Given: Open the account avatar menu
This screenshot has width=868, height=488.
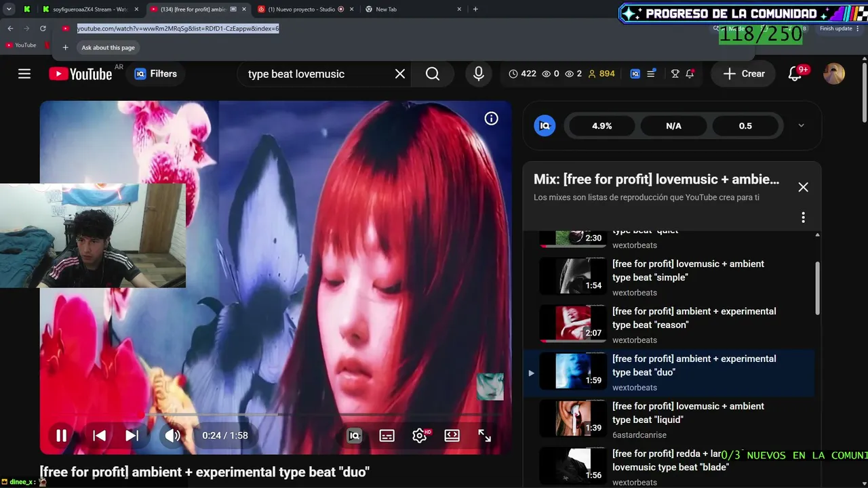Looking at the screenshot, I should click(x=834, y=74).
